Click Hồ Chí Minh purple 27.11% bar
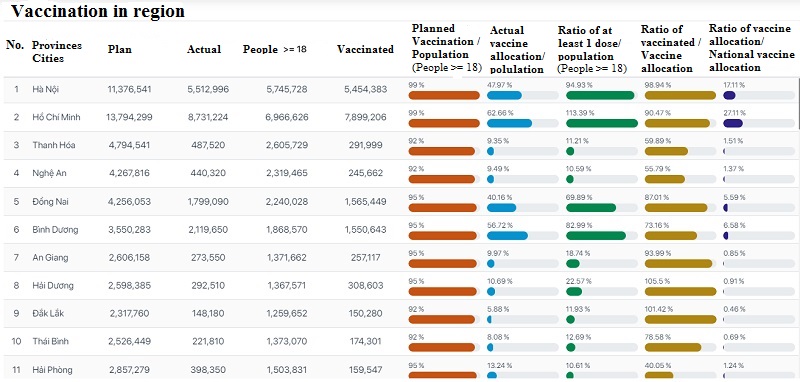 click(759, 123)
